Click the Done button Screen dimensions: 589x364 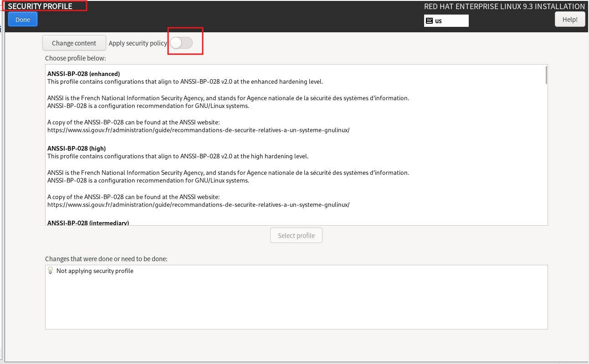click(x=23, y=20)
